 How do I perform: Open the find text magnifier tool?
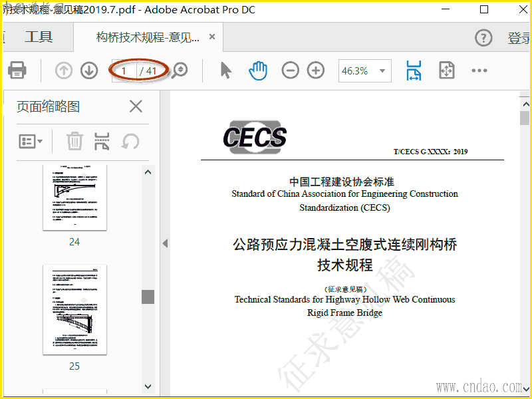coord(179,70)
